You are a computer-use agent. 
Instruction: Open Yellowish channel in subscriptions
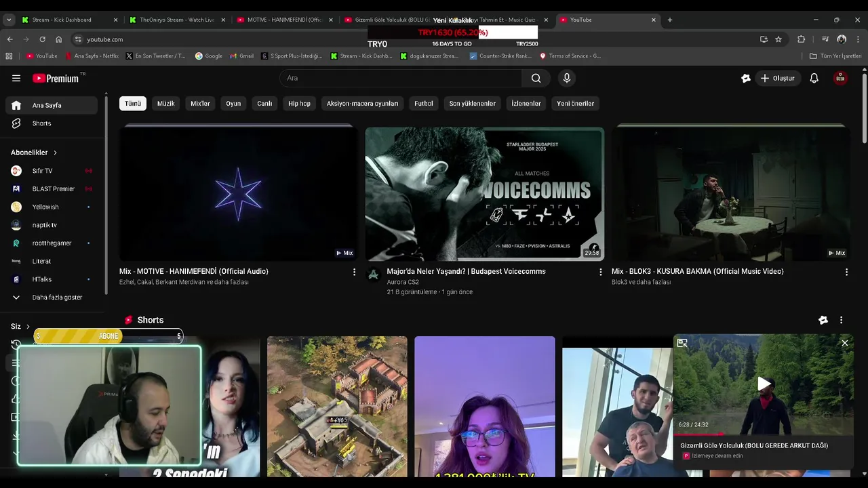[52, 207]
